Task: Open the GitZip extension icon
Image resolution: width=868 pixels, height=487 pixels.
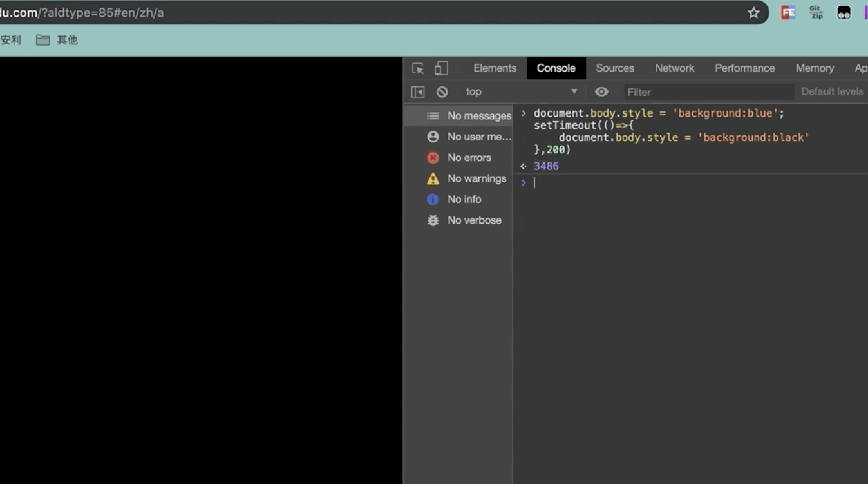Action: pyautogui.click(x=816, y=13)
